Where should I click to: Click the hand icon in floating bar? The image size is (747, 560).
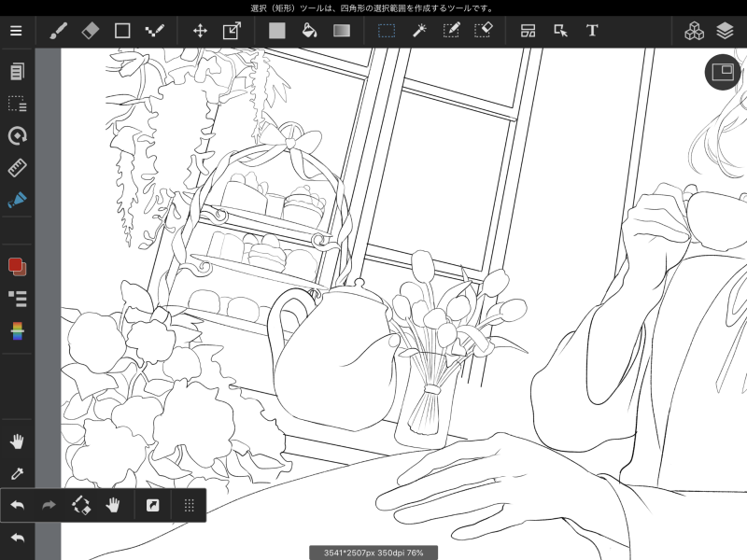113,505
